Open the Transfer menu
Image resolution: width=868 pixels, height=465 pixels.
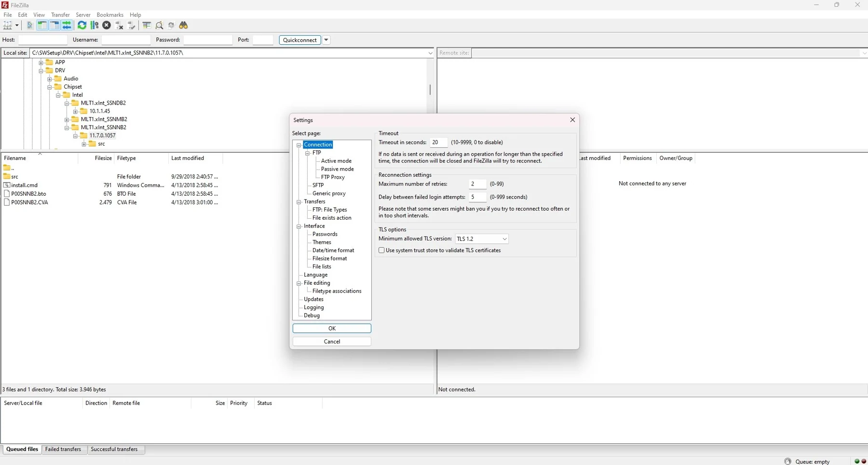60,15
